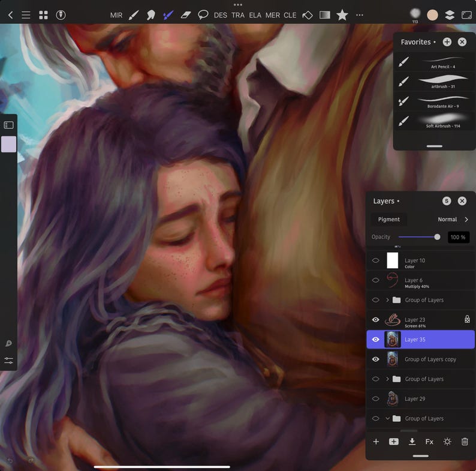Screen dimensions: 476x471
Task: Toggle fullscreen canvas icon at top right
Action: coord(466,15)
